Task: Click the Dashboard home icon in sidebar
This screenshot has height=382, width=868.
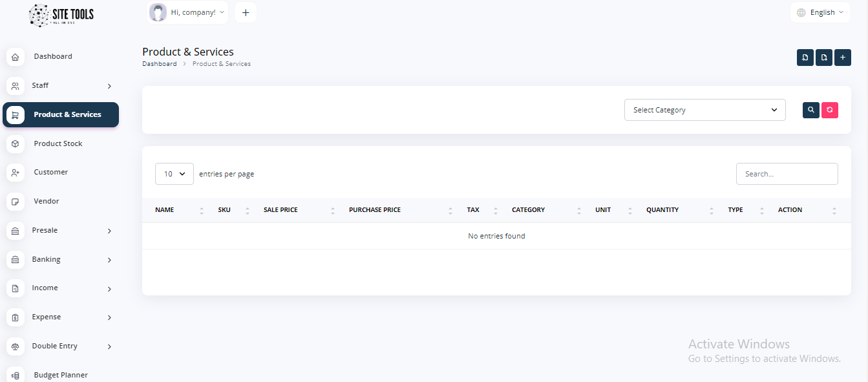Action: pyautogui.click(x=16, y=57)
